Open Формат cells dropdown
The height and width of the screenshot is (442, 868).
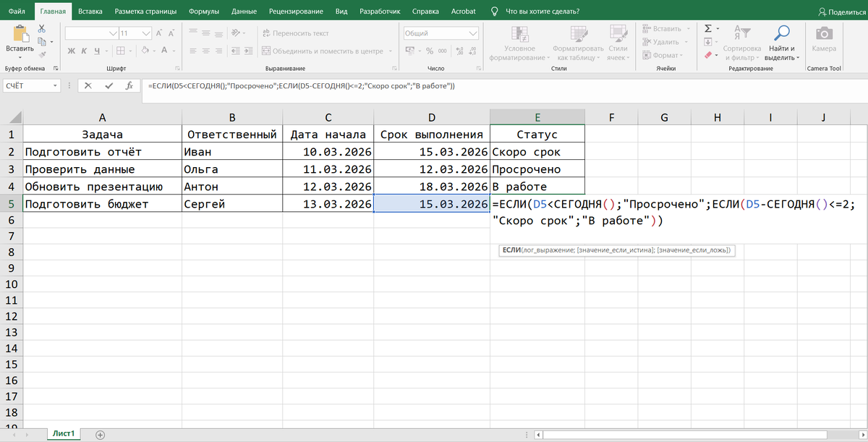point(663,55)
